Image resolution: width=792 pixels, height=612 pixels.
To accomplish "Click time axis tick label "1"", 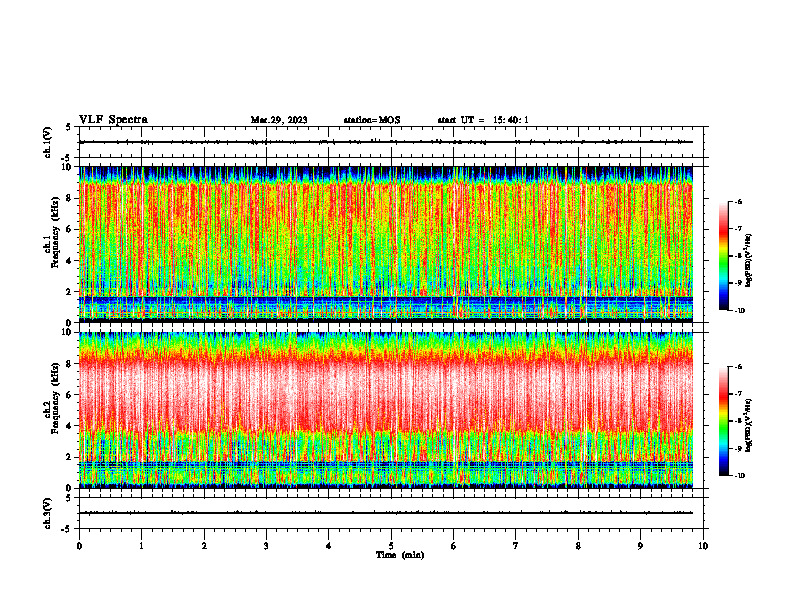I will point(141,546).
